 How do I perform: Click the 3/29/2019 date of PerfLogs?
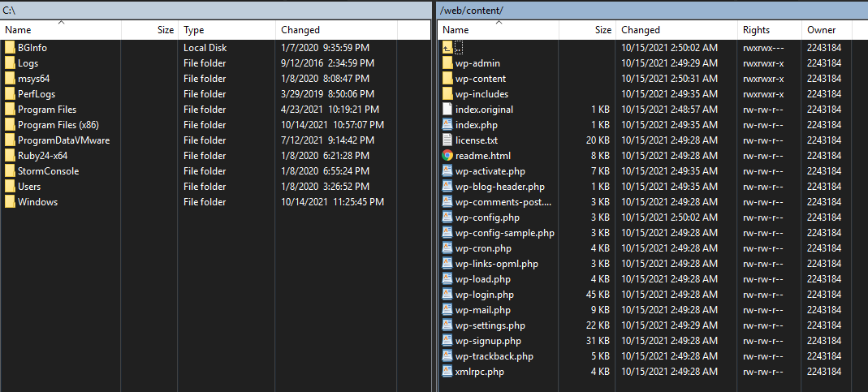[300, 94]
